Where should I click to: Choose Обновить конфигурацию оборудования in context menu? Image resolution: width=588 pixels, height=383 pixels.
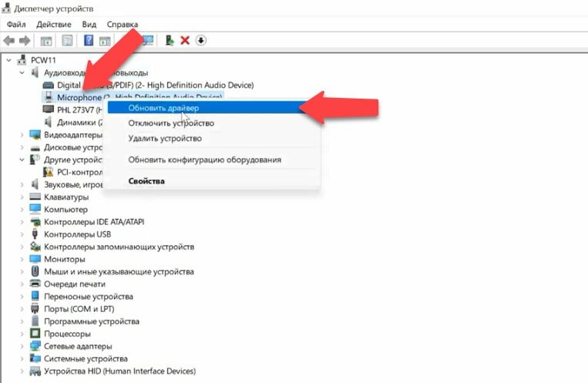[212, 160]
